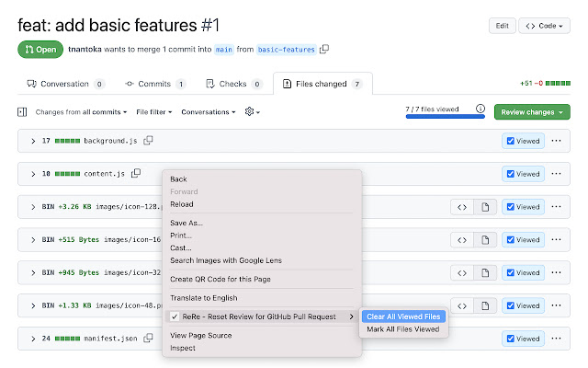Image resolution: width=588 pixels, height=368 pixels.
Task: Show source diff for icon-48 image
Action: tap(462, 306)
